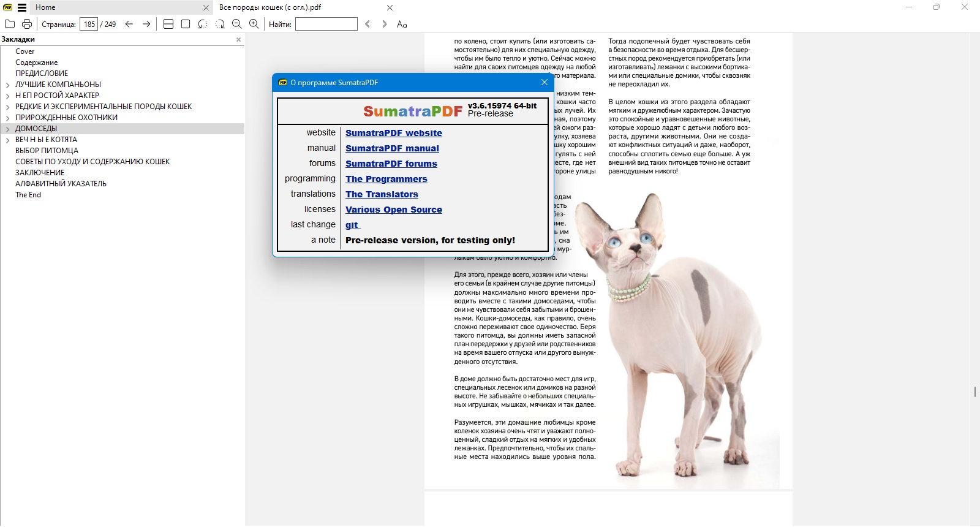
Task: Expand the ЛУЧШИЕ КОМПАНЬОНЫ bookmark
Action: (7, 85)
